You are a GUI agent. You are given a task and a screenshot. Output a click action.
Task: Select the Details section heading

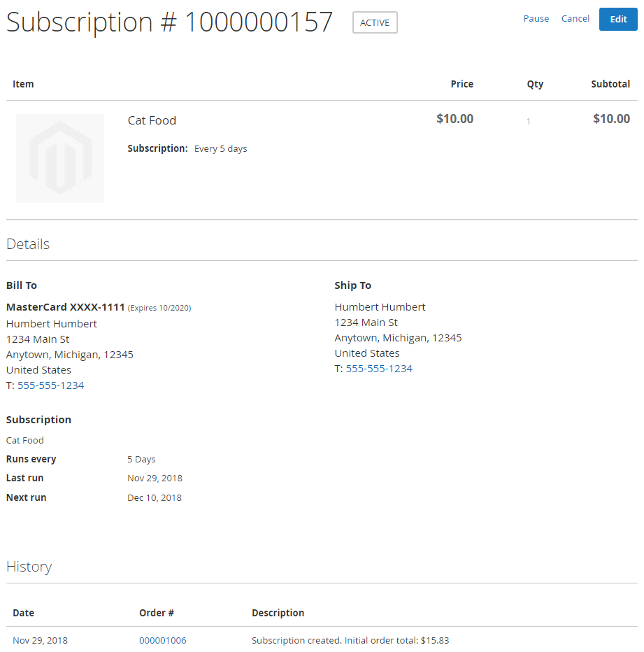pos(28,244)
